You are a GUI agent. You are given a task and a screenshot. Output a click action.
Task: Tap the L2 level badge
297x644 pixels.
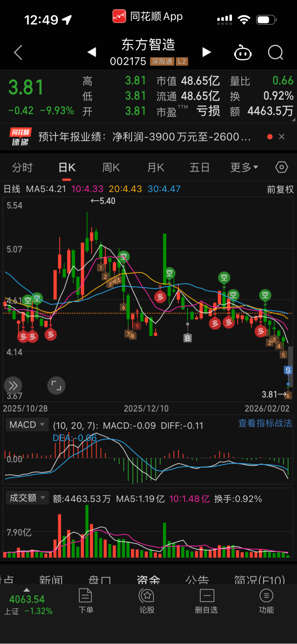tap(182, 62)
